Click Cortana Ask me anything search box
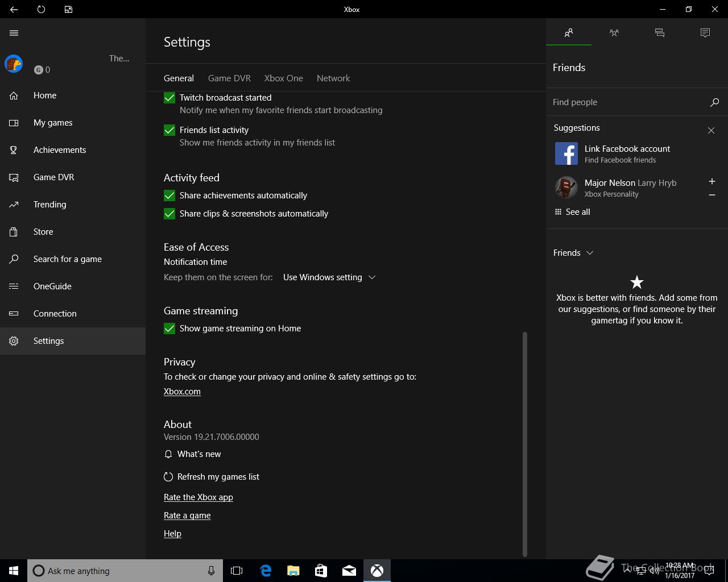The image size is (728, 582). tap(125, 571)
